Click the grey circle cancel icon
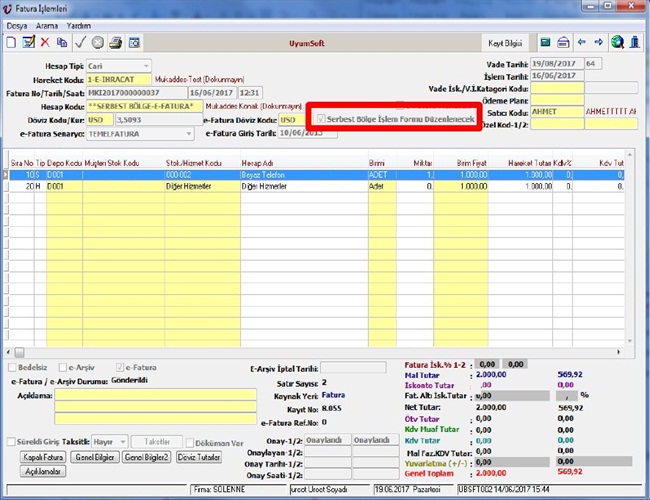This screenshot has width=650, height=500. [x=98, y=42]
